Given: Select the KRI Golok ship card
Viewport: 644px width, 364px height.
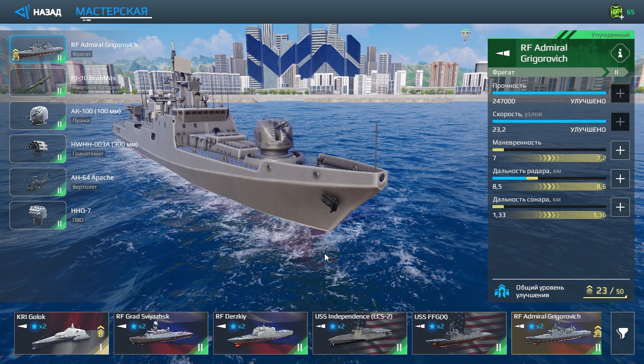Looking at the screenshot, I should point(62,333).
